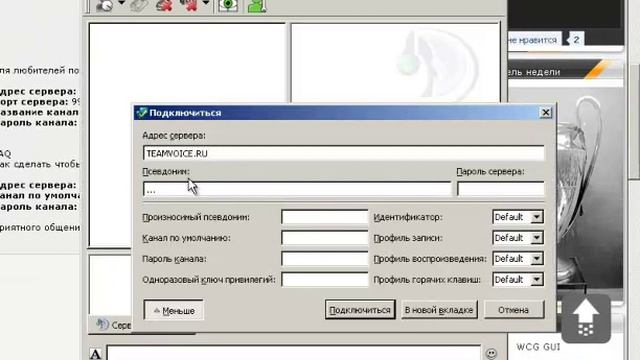
Task: Click the Отмена button
Action: (x=513, y=310)
